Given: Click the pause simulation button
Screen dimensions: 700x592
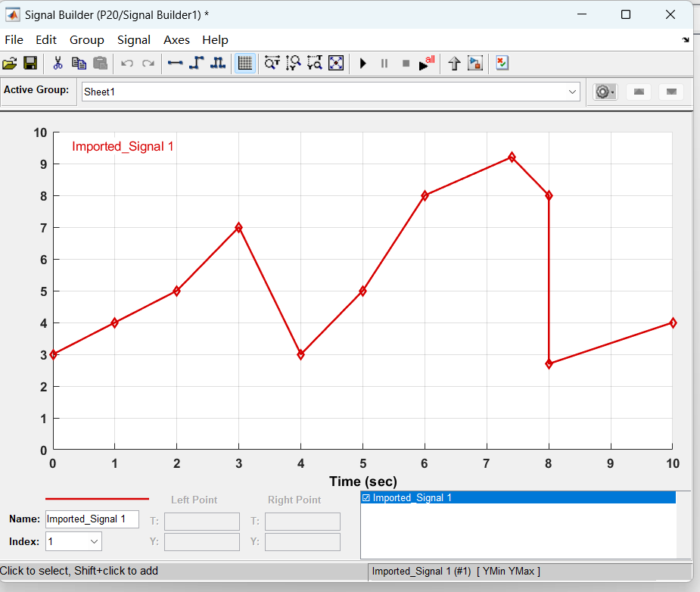Looking at the screenshot, I should [384, 64].
